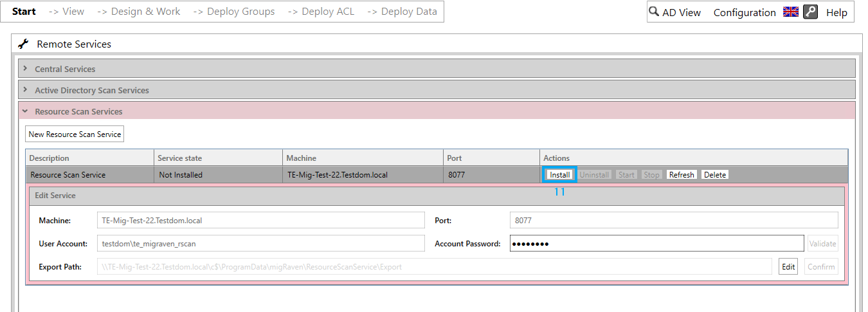Click the New Resource Scan Service button
Screen dimensions: 868x312
(75, 134)
